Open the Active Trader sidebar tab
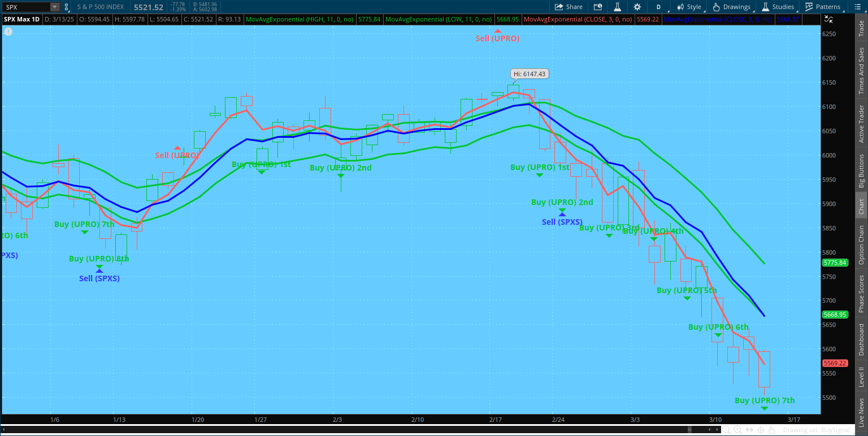Screen dimensions: 868x436 (861, 124)
